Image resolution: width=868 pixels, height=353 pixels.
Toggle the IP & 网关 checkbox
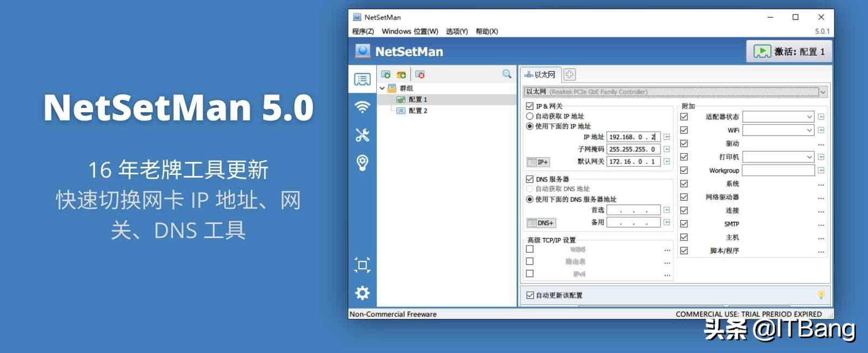click(530, 106)
